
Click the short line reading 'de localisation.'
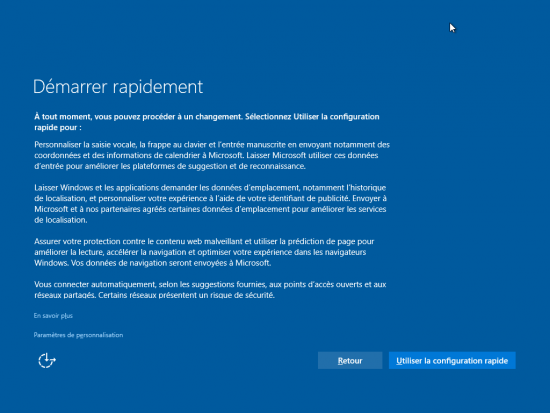(x=61, y=220)
